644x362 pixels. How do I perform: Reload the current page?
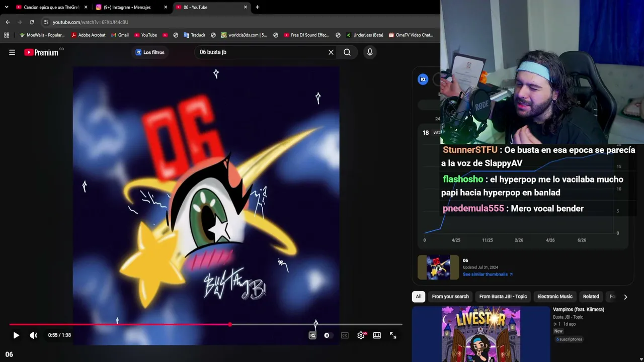[x=32, y=22]
